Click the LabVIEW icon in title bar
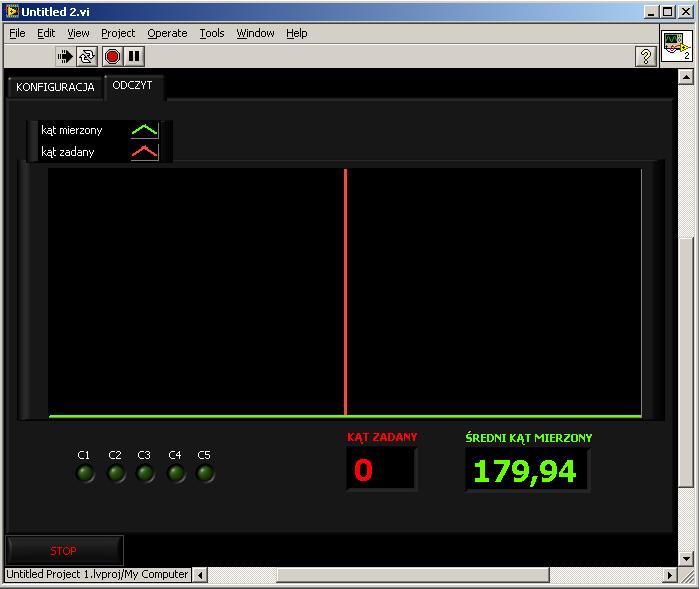The width and height of the screenshot is (700, 589). point(12,11)
